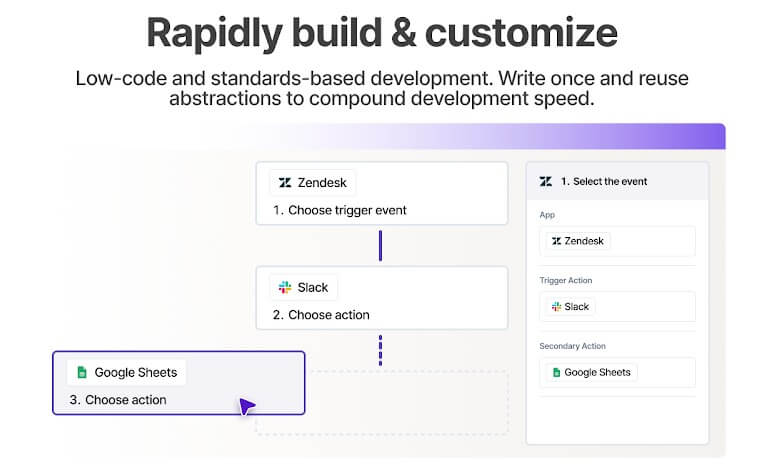
Task: Click the "1. Select the event" panel header
Action: (x=617, y=181)
